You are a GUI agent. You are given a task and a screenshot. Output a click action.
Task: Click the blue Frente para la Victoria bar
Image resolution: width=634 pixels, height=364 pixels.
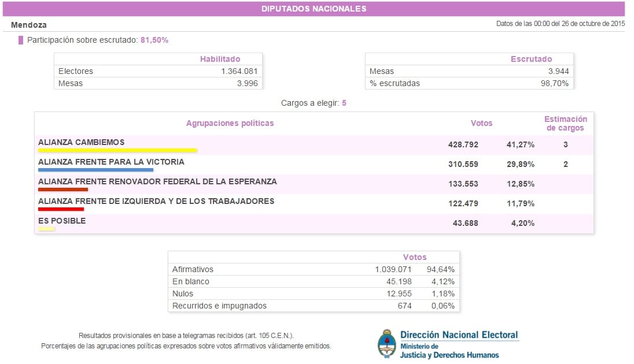(95, 170)
